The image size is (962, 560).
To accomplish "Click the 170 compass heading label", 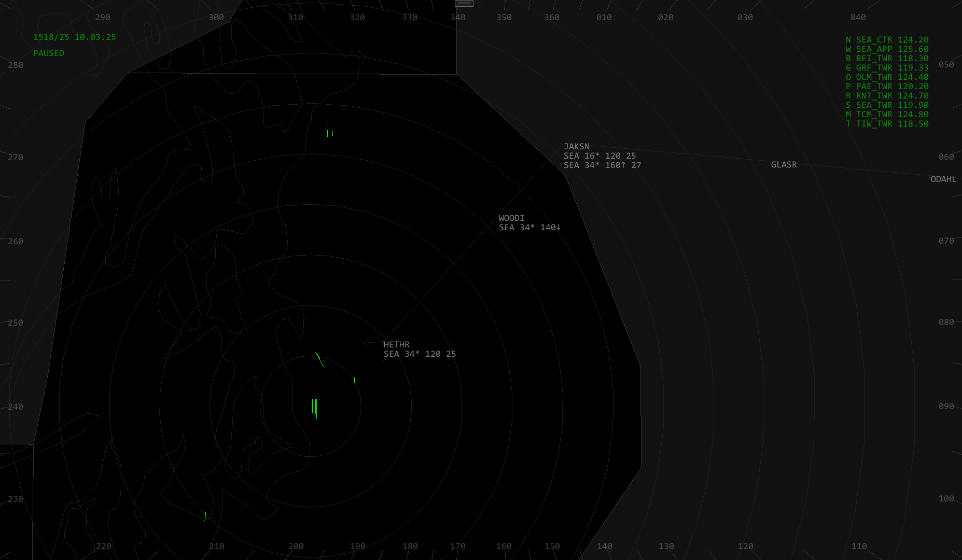I will (458, 547).
